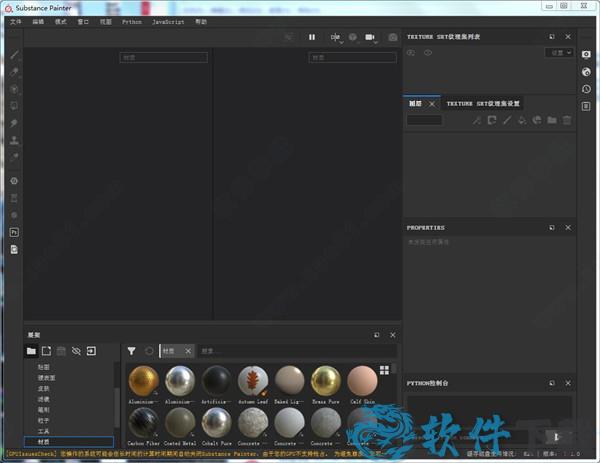Select the 工具 category in shelf tree
The image size is (600, 463).
point(44,431)
